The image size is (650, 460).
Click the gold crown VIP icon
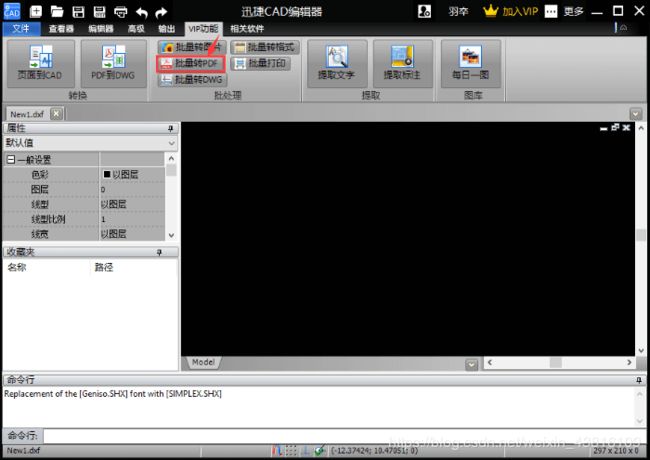coord(490,11)
